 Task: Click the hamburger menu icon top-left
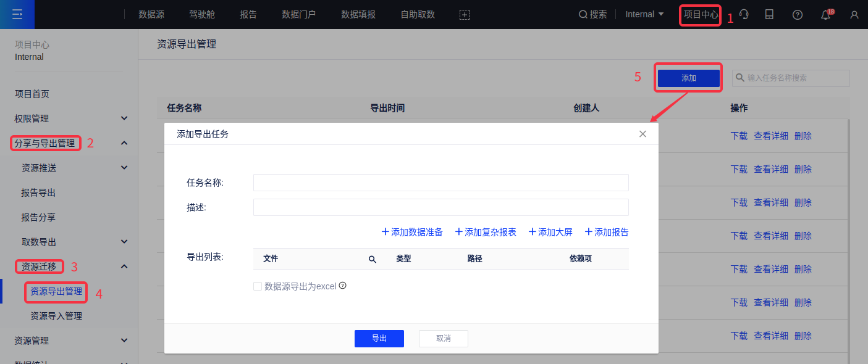(x=17, y=14)
